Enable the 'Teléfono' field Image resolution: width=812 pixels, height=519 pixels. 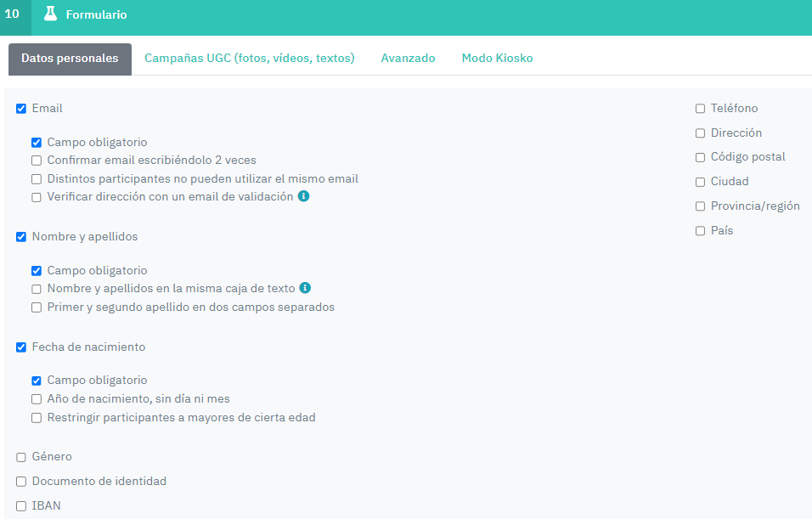pos(700,108)
